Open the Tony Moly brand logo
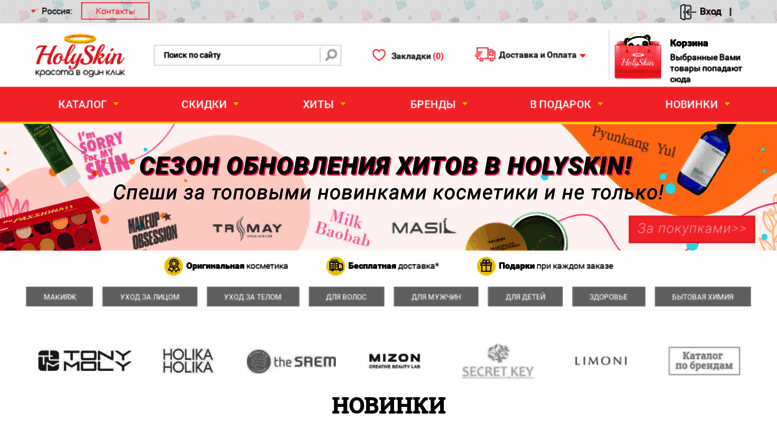 85,361
